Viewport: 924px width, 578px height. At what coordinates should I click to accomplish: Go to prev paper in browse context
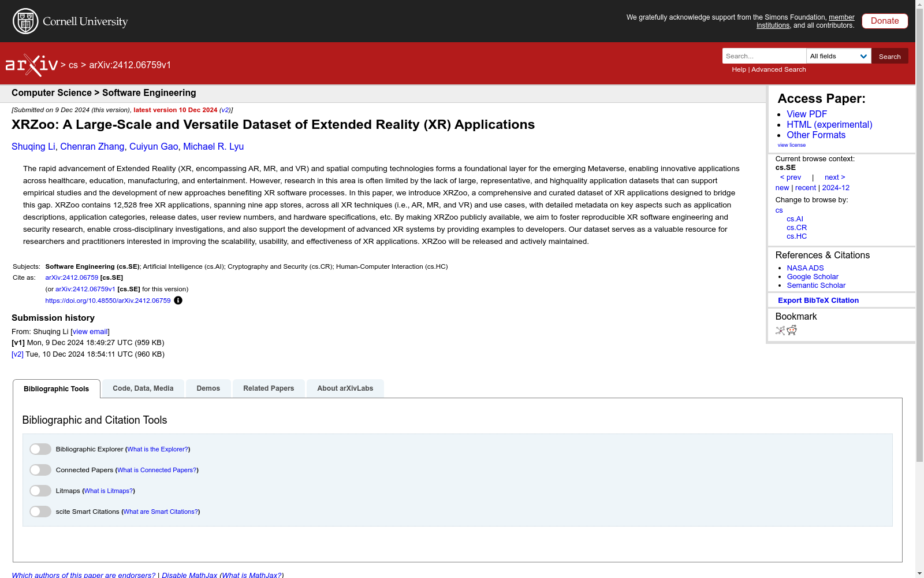[791, 177]
